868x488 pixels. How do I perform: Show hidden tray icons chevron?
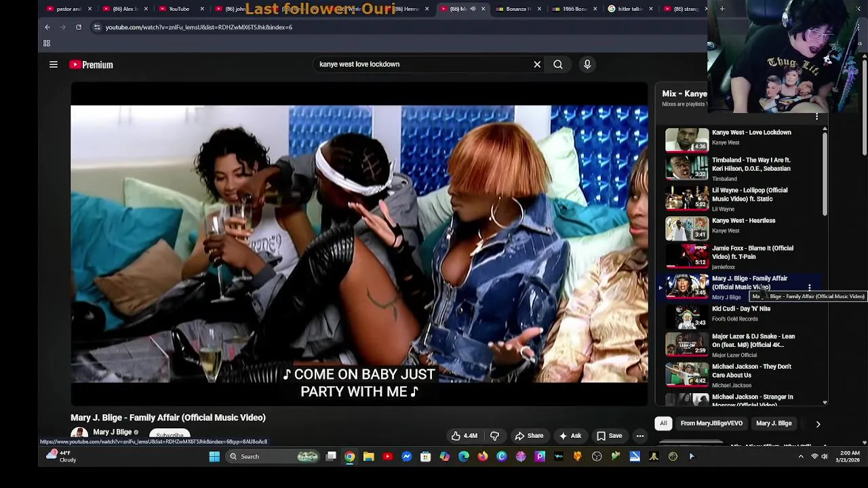(x=801, y=457)
